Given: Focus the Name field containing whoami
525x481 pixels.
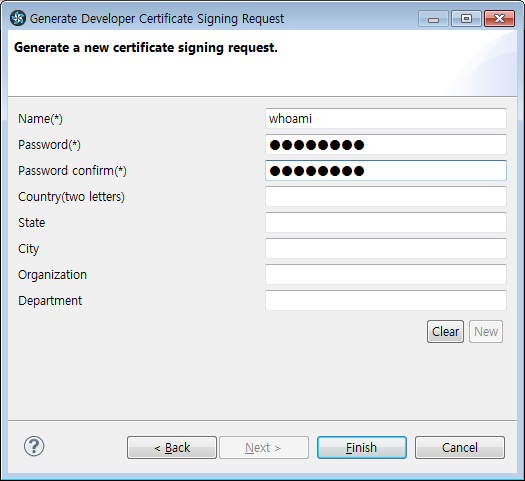Looking at the screenshot, I should 386,118.
